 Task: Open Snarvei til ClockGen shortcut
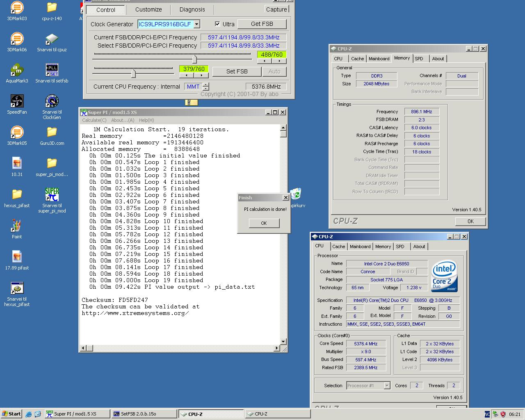click(x=52, y=107)
